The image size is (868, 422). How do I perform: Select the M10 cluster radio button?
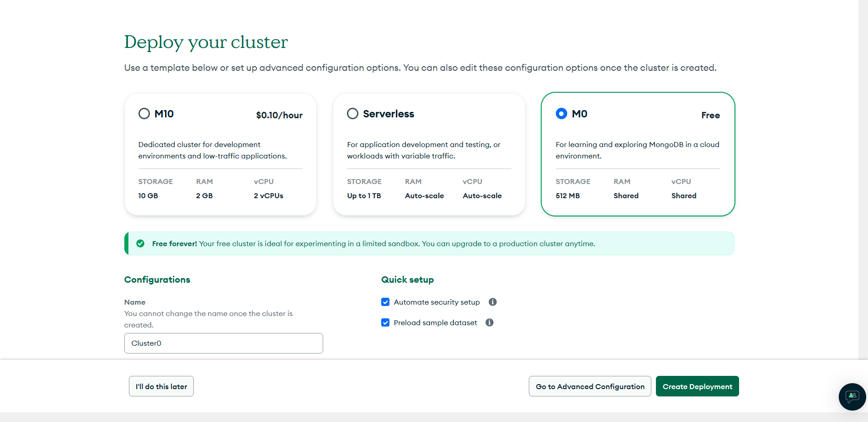tap(144, 114)
